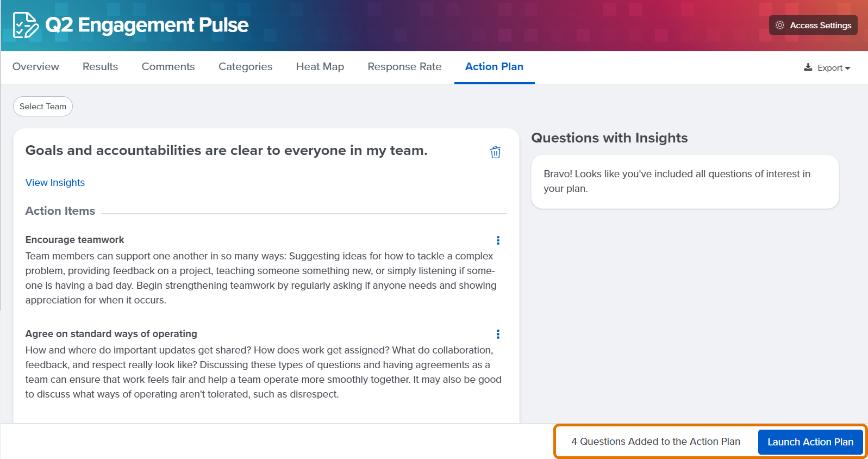
Task: Click the Q2 Engagement Pulse survey checklist icon
Action: (x=26, y=25)
